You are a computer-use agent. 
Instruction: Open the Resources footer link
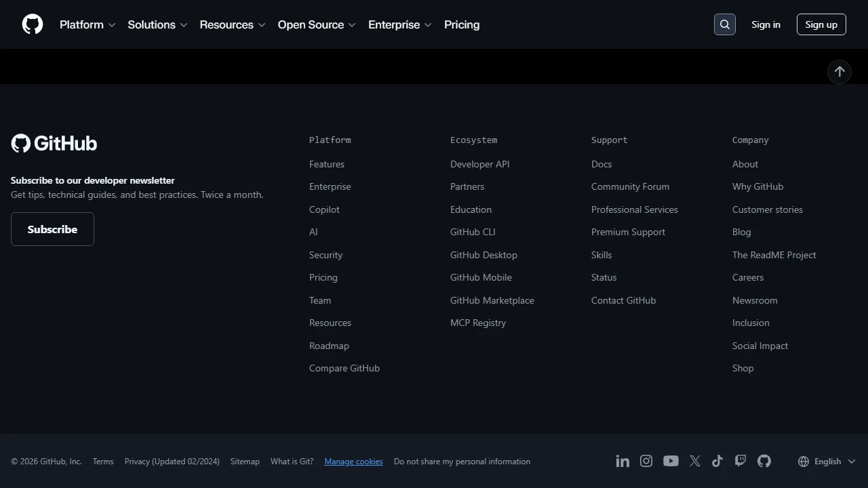pyautogui.click(x=330, y=323)
